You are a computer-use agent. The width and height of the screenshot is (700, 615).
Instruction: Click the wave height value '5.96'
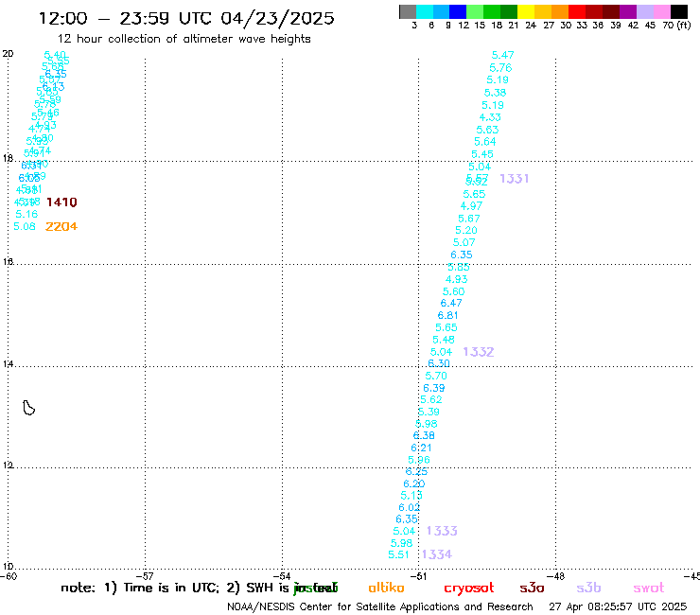click(419, 460)
